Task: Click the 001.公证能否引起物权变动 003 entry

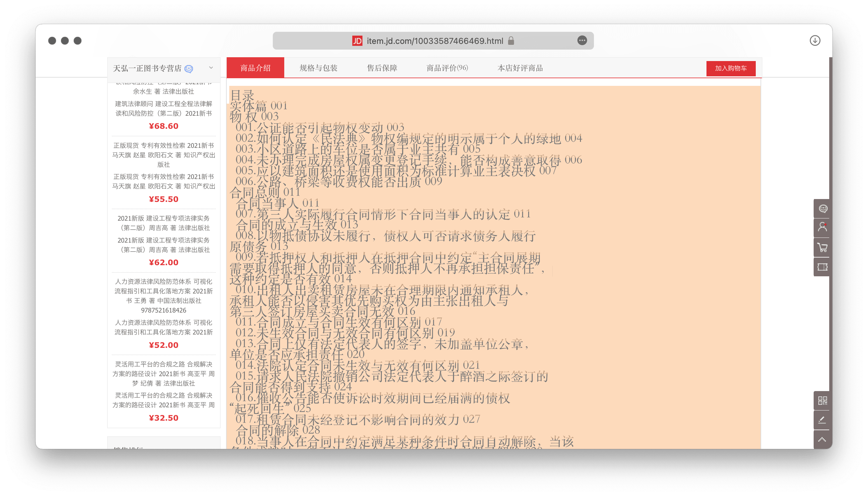Action: [320, 128]
